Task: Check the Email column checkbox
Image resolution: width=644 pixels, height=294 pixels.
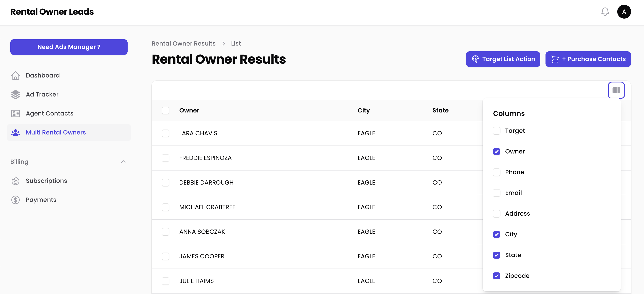Action: click(x=496, y=193)
